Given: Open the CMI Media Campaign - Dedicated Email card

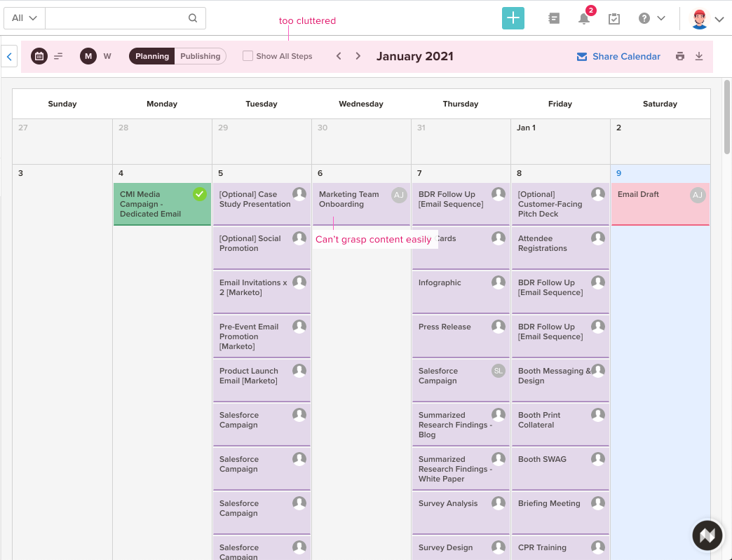Looking at the screenshot, I should [x=162, y=204].
